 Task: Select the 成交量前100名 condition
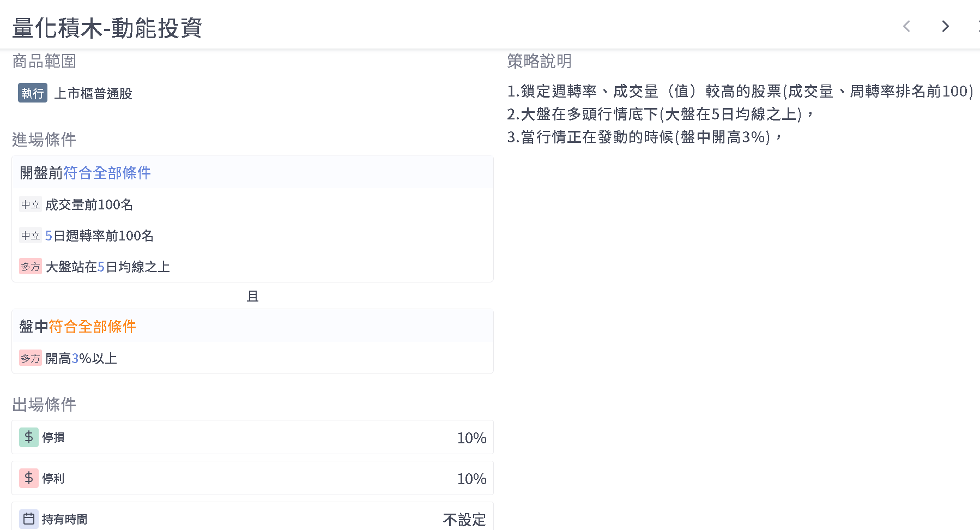89,204
